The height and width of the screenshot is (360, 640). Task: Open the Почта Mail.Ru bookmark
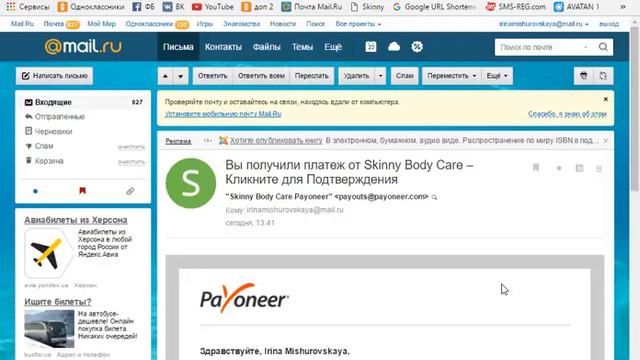312,7
